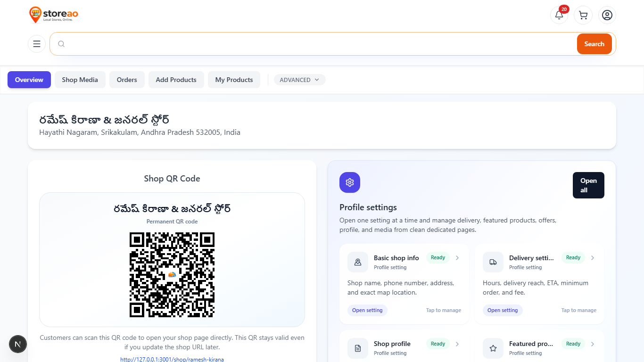Open the Orders tab
The height and width of the screenshot is (362, 644).
[127, 80]
